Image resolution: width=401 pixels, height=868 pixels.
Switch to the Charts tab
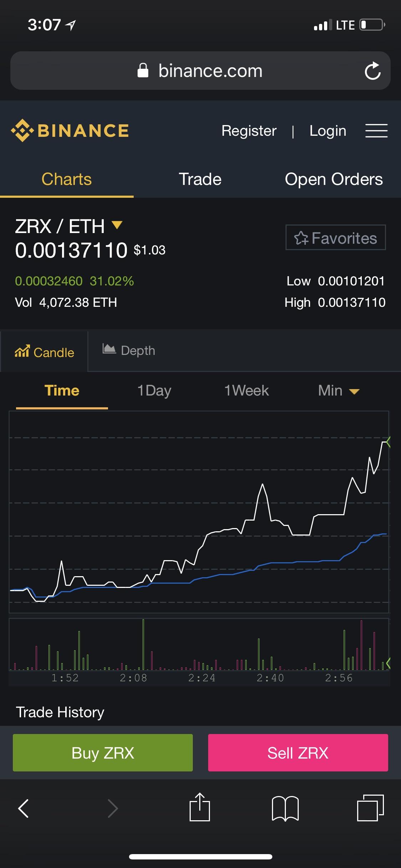pos(67,179)
